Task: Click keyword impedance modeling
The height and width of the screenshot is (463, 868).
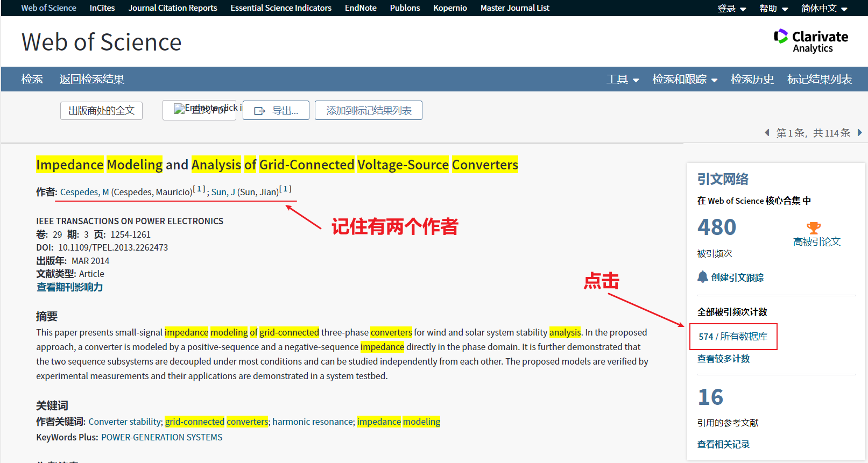Action: coord(399,422)
